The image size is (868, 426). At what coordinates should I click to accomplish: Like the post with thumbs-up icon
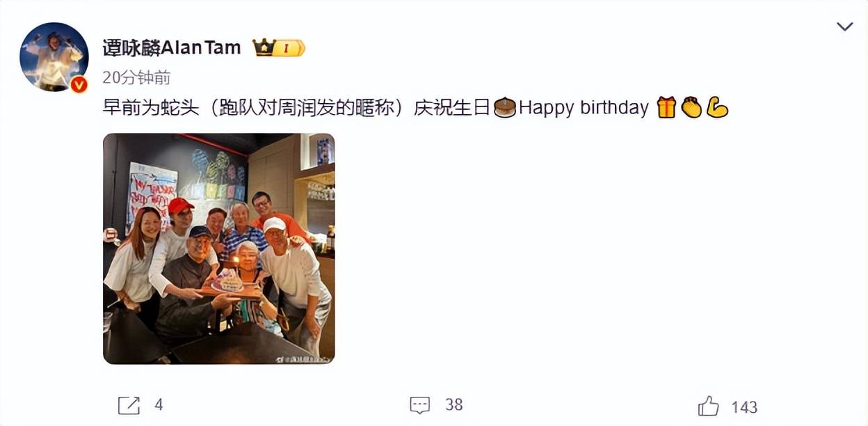[x=708, y=405]
